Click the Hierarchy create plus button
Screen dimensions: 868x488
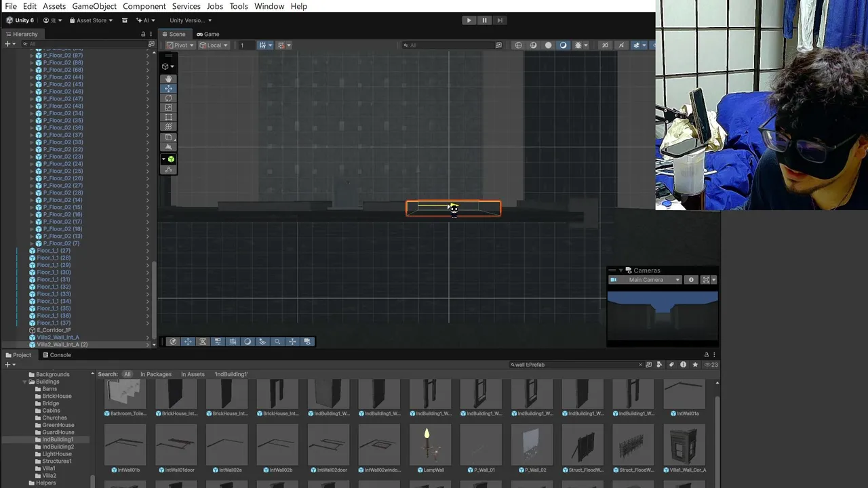click(x=8, y=44)
